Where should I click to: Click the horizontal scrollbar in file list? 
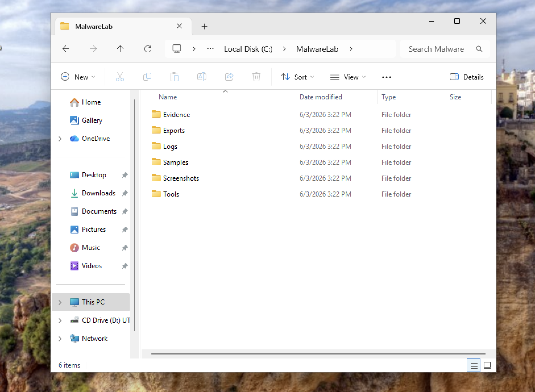318,354
